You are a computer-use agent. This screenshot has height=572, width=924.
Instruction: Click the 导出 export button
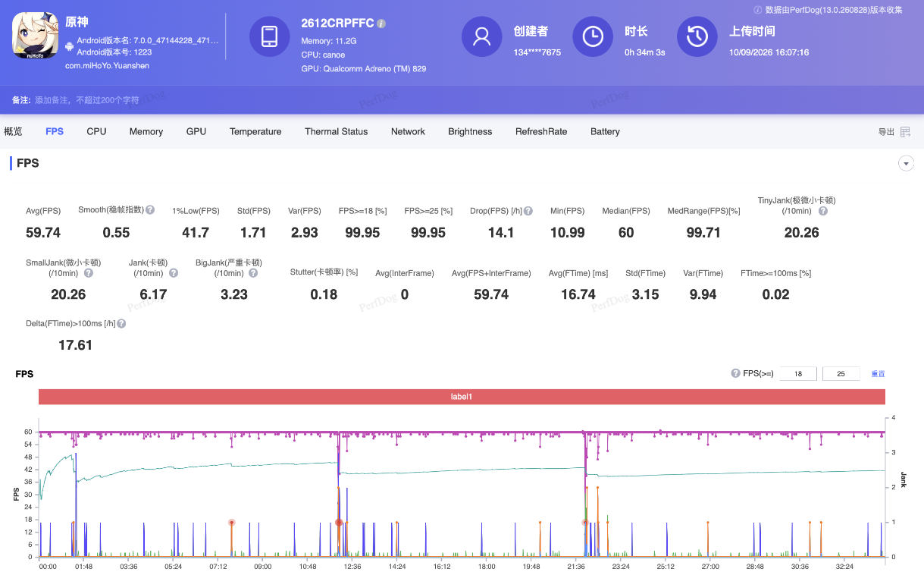click(886, 132)
